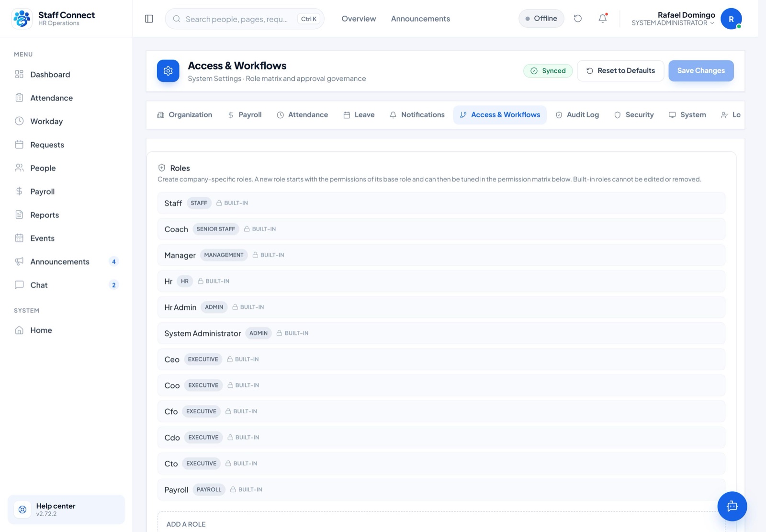Viewport: 766px width, 532px height.
Task: Select the Hr Admin role row
Action: pyautogui.click(x=441, y=307)
